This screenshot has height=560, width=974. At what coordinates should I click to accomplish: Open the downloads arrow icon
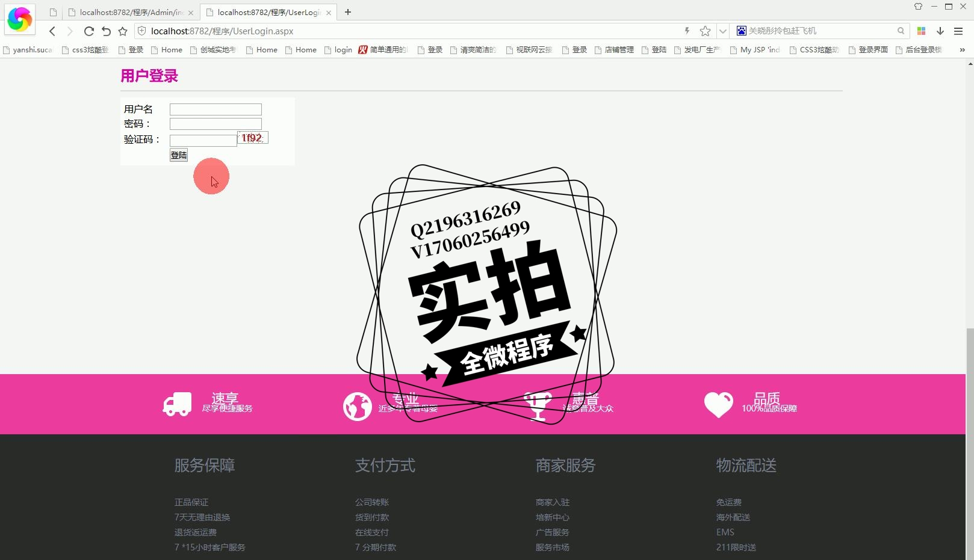(x=940, y=31)
